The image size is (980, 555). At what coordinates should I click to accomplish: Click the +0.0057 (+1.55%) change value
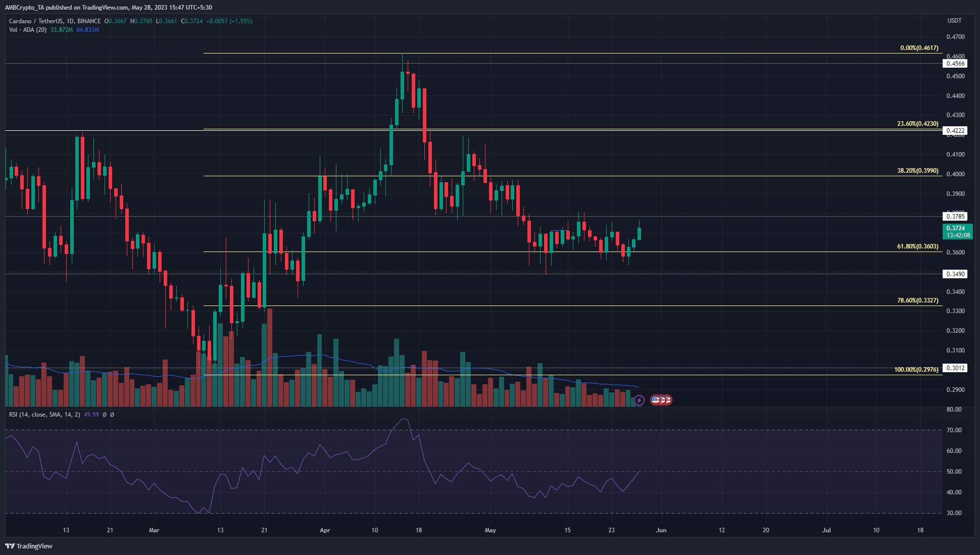[x=229, y=21]
